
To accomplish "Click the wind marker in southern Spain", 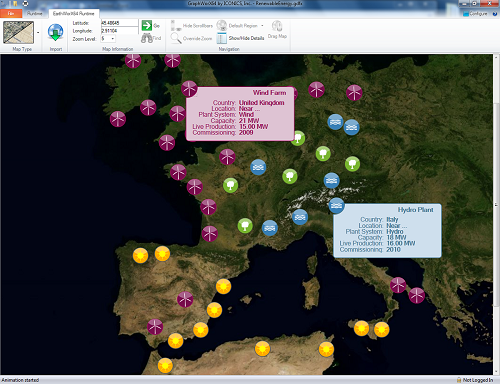I will [x=155, y=327].
